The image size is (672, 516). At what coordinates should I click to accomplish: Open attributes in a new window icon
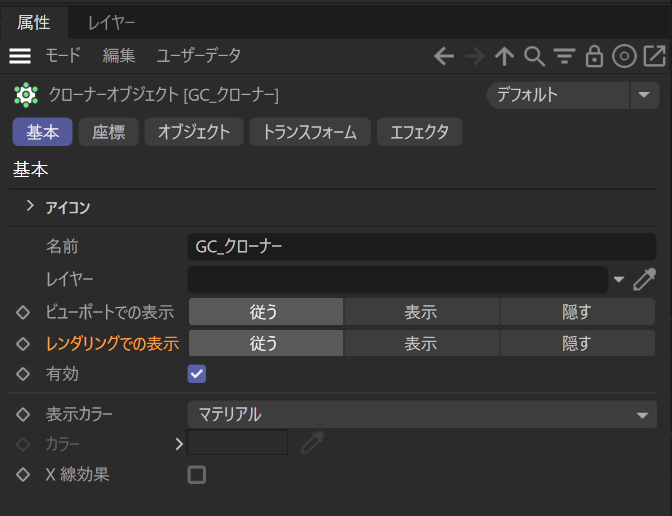pos(654,56)
